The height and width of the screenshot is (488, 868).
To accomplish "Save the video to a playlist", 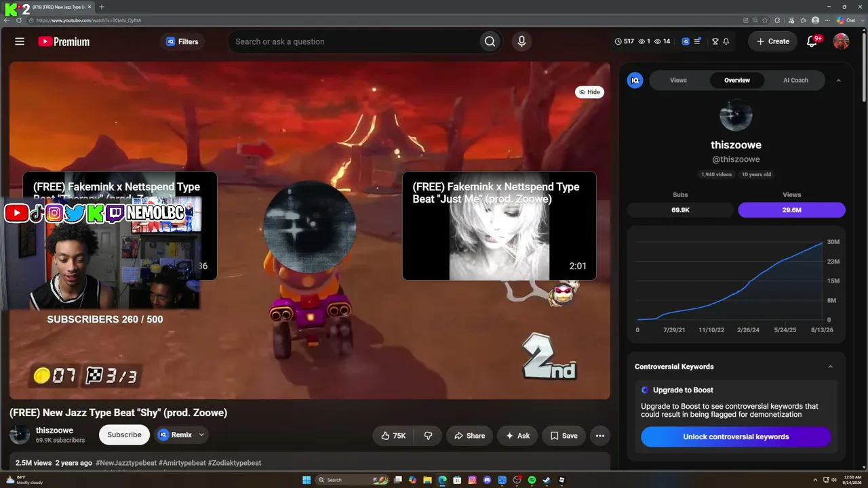I will coord(564,436).
